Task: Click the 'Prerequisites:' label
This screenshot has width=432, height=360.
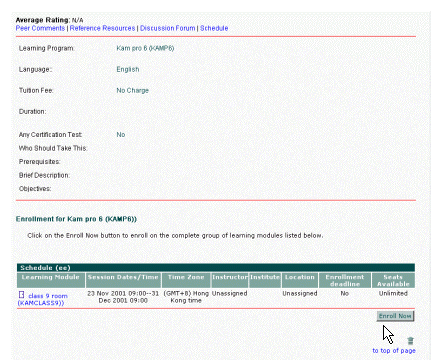Action: pos(39,162)
